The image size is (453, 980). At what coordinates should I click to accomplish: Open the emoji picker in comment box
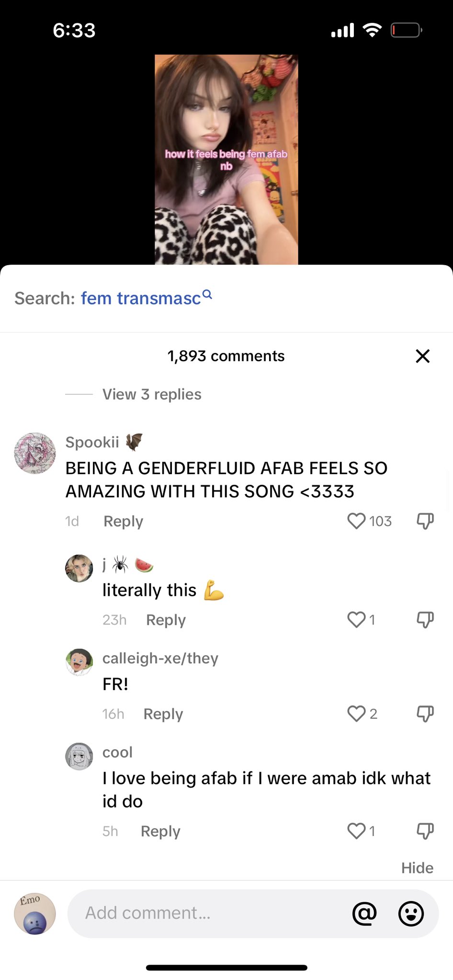point(411,913)
